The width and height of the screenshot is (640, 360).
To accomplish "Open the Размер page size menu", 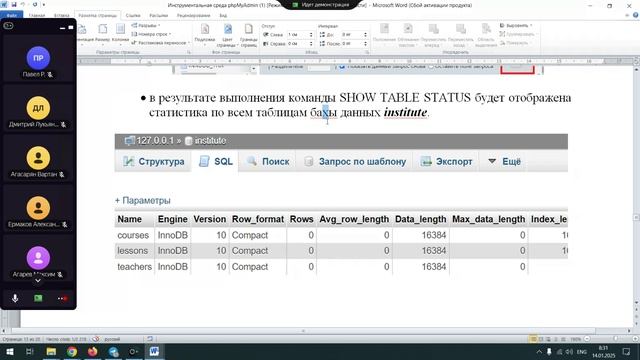I will click(102, 33).
